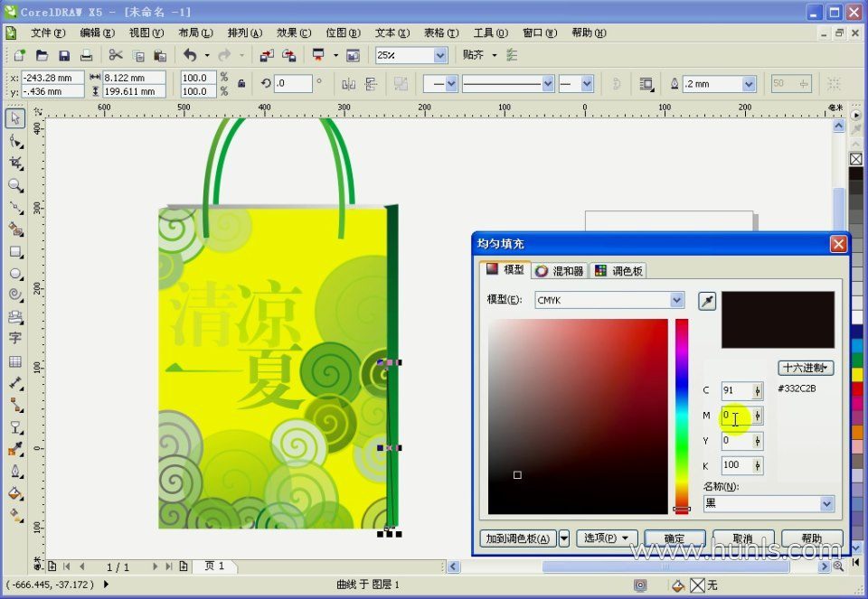Click the 加到调色板 button
Viewport: 868px width, 599px height.
click(x=517, y=538)
